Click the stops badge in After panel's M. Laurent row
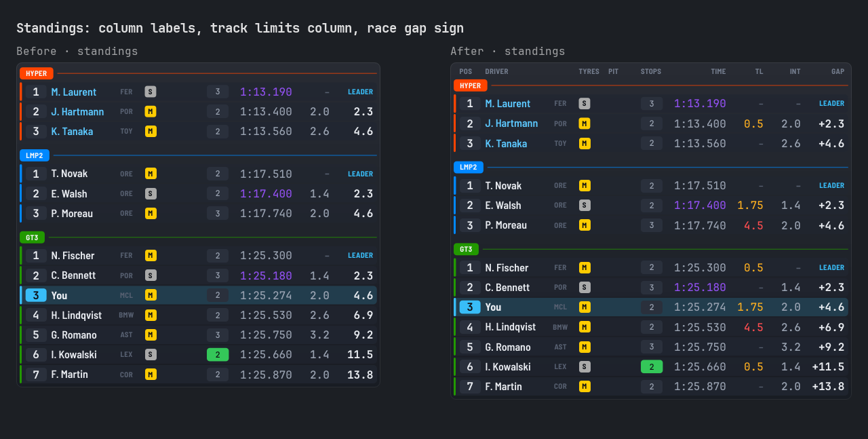 coord(652,104)
